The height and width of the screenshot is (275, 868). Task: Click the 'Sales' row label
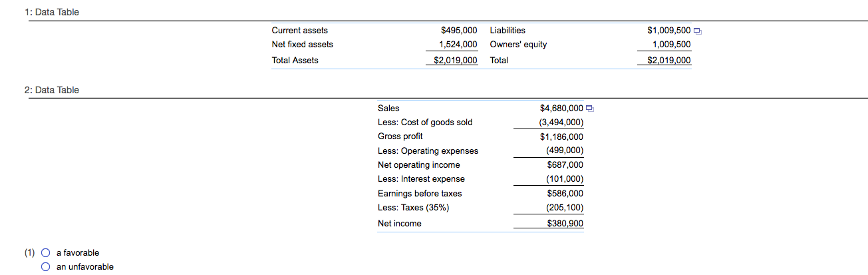pyautogui.click(x=388, y=108)
